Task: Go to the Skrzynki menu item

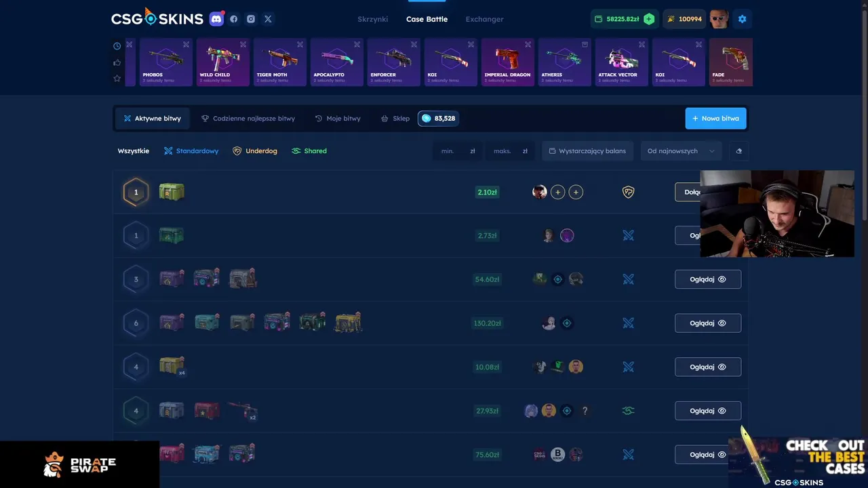Action: (x=373, y=19)
